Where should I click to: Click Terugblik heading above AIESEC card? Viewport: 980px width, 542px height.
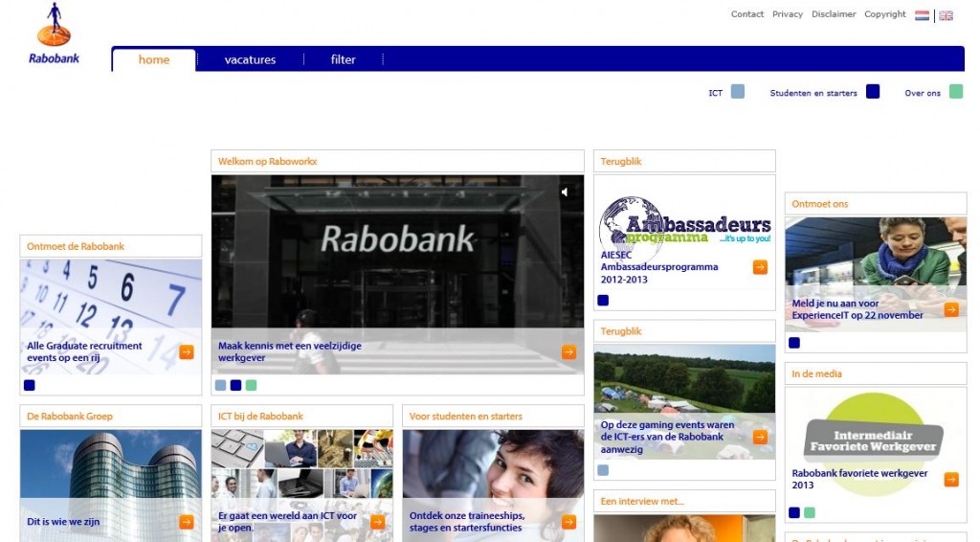coord(620,161)
